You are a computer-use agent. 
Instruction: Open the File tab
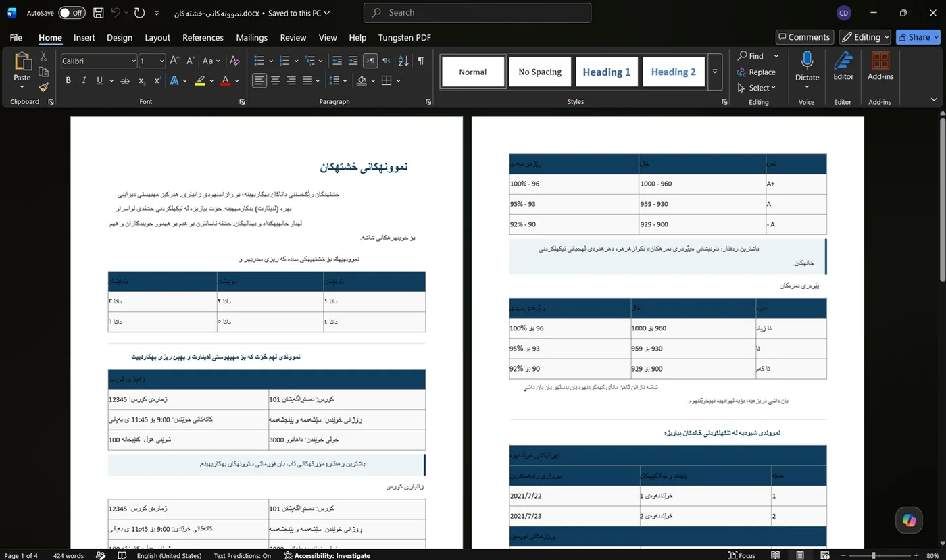tap(16, 37)
